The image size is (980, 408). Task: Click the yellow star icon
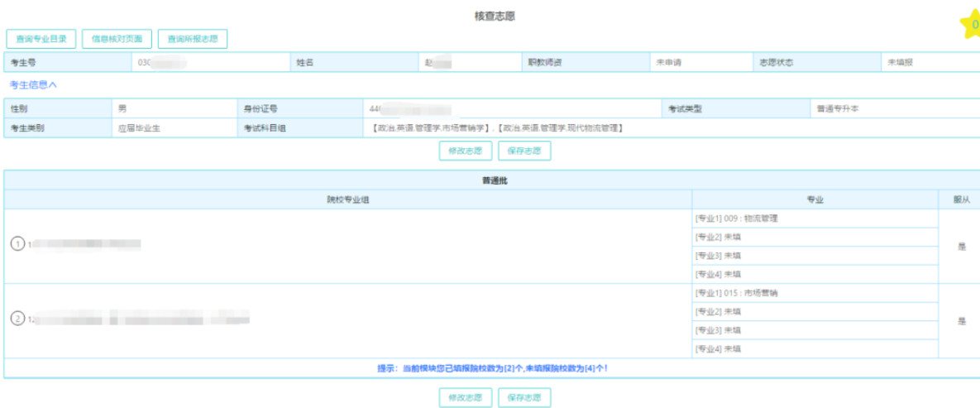(971, 26)
